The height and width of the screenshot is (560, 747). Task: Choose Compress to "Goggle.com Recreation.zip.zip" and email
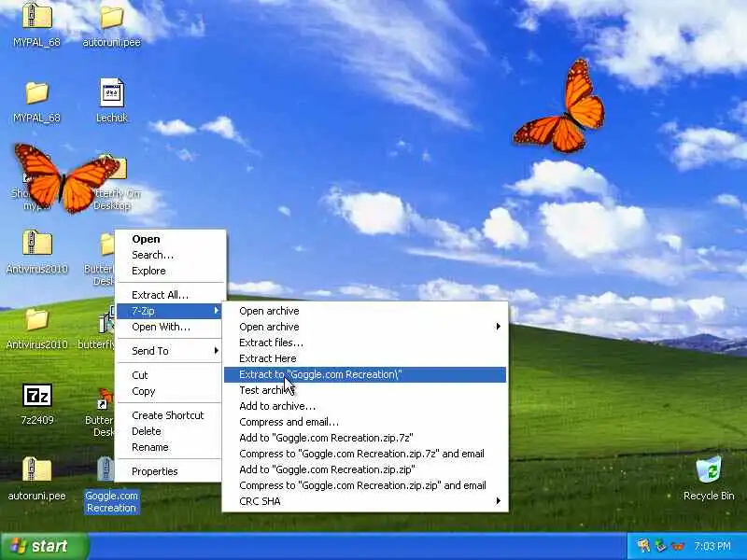coord(365,485)
